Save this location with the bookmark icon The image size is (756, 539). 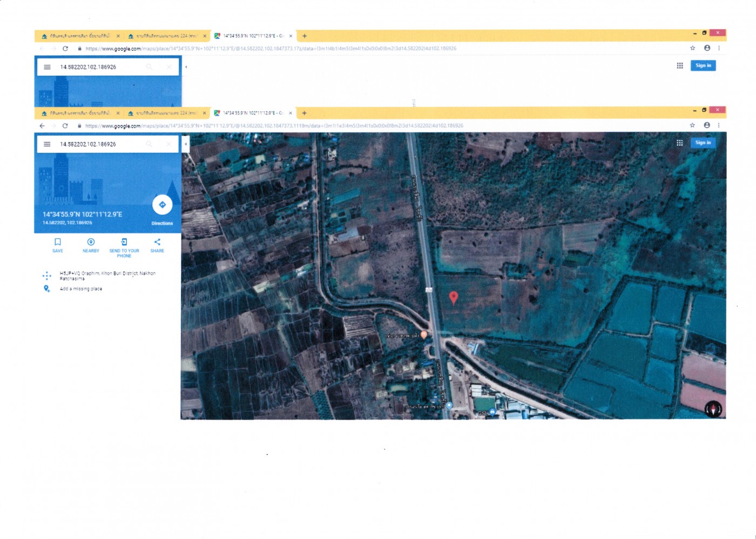pyautogui.click(x=58, y=242)
